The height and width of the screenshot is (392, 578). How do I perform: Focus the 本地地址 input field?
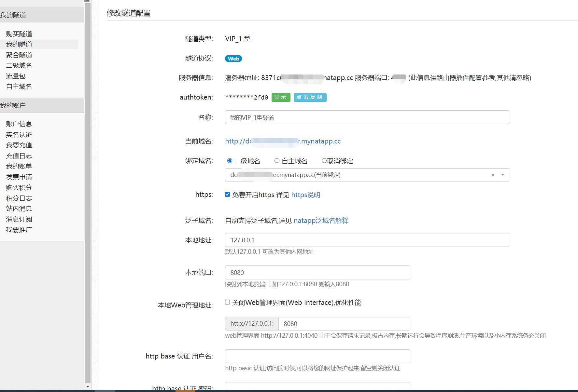click(367, 240)
